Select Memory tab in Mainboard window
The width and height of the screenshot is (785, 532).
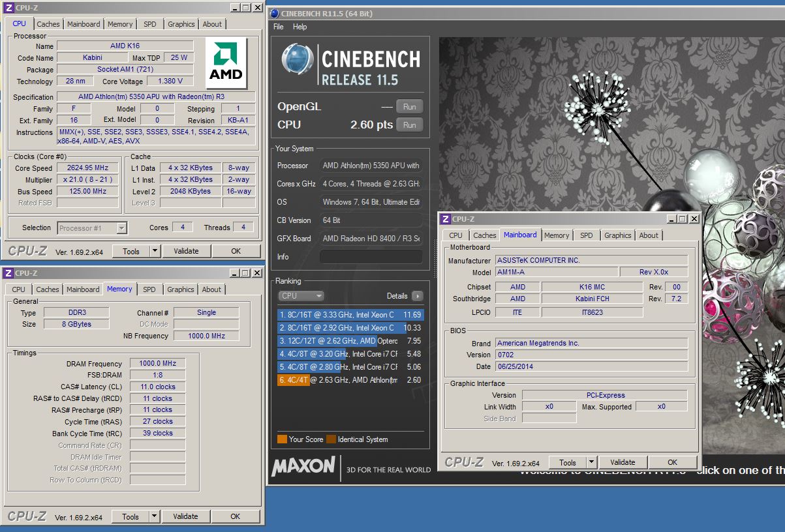pos(557,235)
